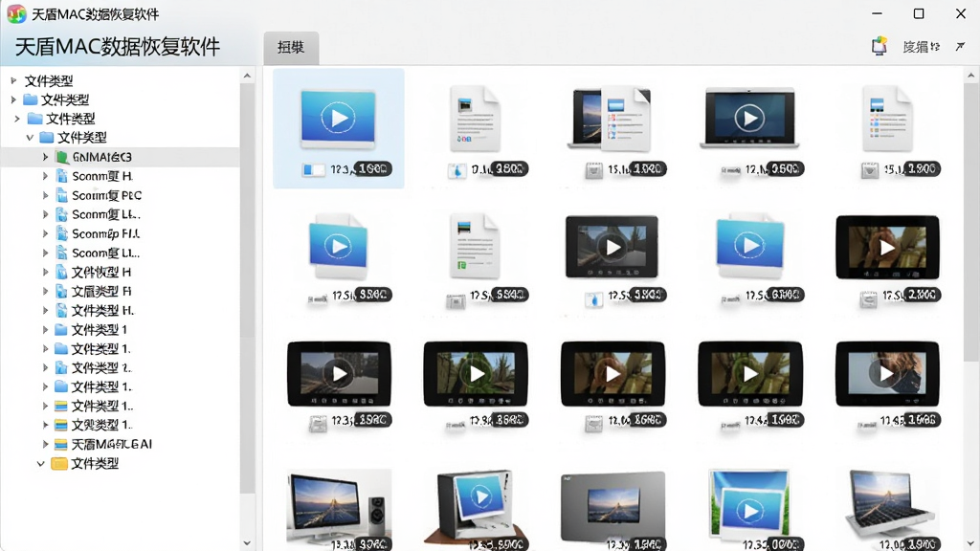The width and height of the screenshot is (980, 551).
Task: Open the silver laptop icon showing a play button
Action: 749,118
